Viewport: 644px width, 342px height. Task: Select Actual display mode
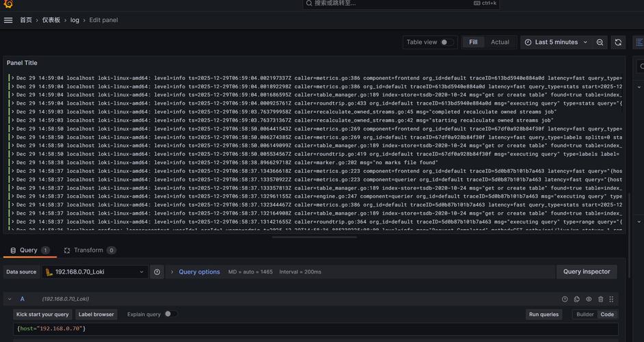[500, 42]
